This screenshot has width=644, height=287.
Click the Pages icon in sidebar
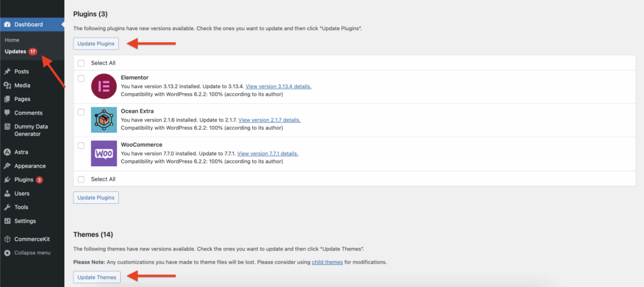[7, 99]
